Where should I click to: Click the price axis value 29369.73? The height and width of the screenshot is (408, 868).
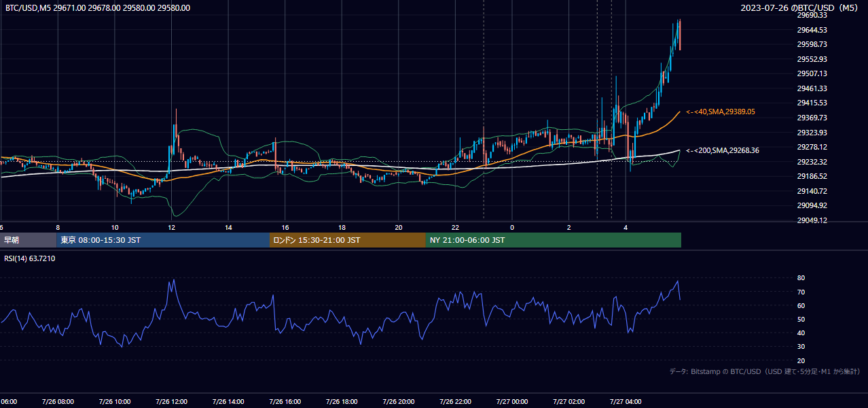point(812,118)
